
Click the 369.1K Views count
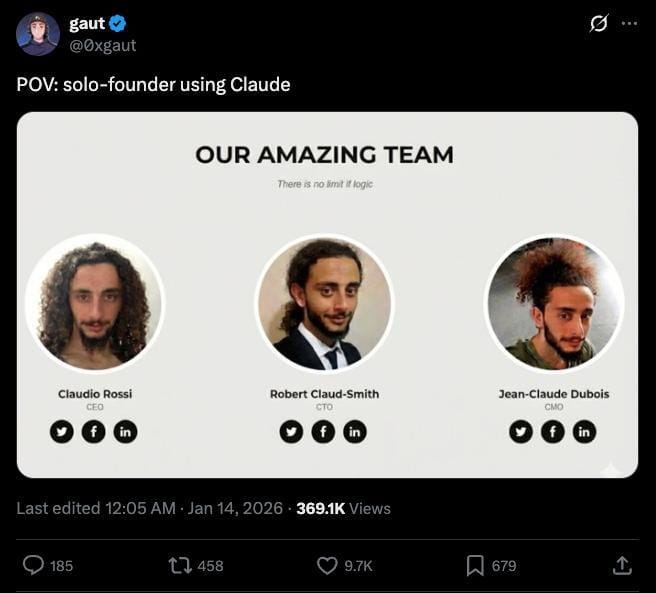pos(343,508)
